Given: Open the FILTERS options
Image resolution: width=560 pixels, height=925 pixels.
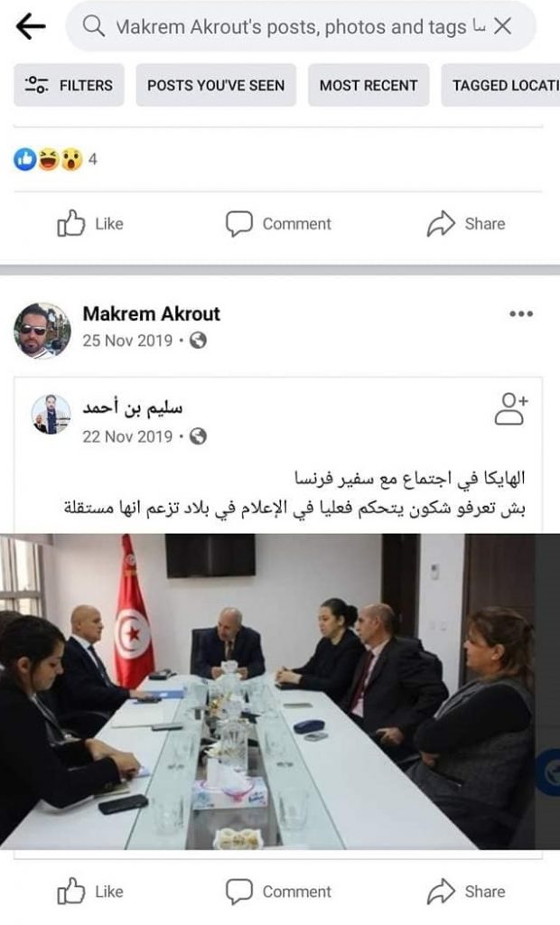Looking at the screenshot, I should pos(69,85).
